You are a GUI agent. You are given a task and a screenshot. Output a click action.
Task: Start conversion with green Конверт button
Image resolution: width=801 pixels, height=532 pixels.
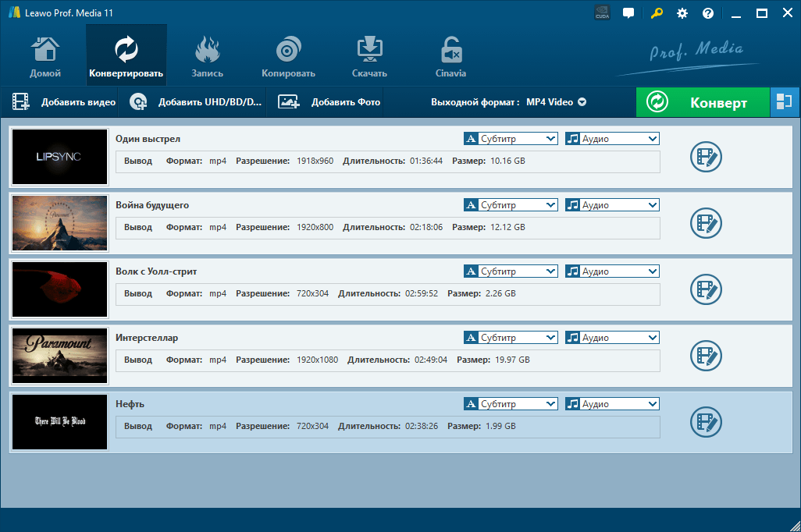tap(703, 102)
